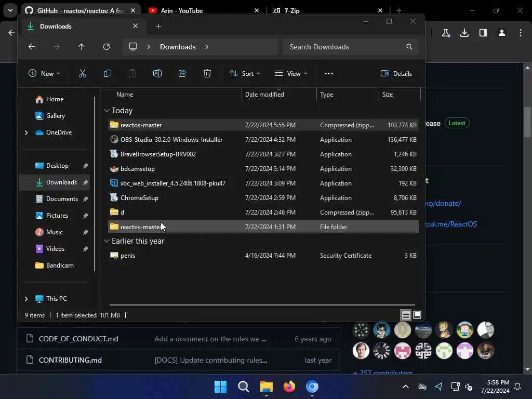Open Windows Start menu

[220, 387]
